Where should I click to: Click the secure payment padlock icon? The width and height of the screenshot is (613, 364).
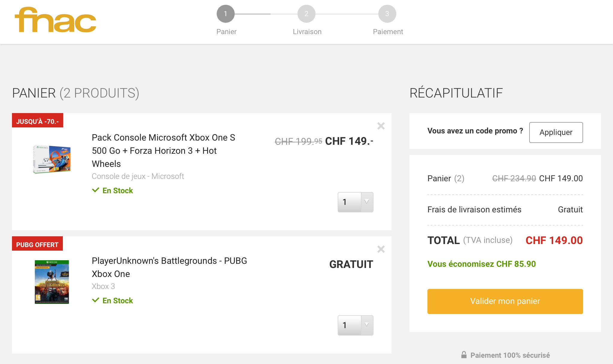click(464, 355)
